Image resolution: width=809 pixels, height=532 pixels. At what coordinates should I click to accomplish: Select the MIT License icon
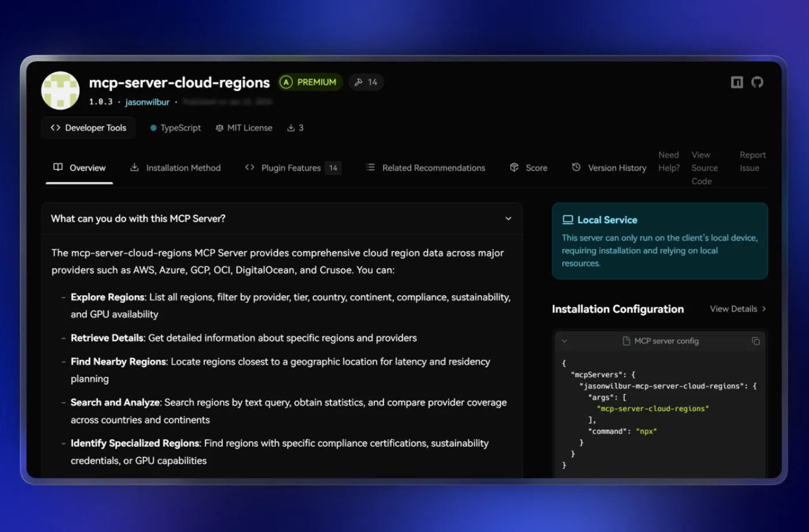(219, 127)
